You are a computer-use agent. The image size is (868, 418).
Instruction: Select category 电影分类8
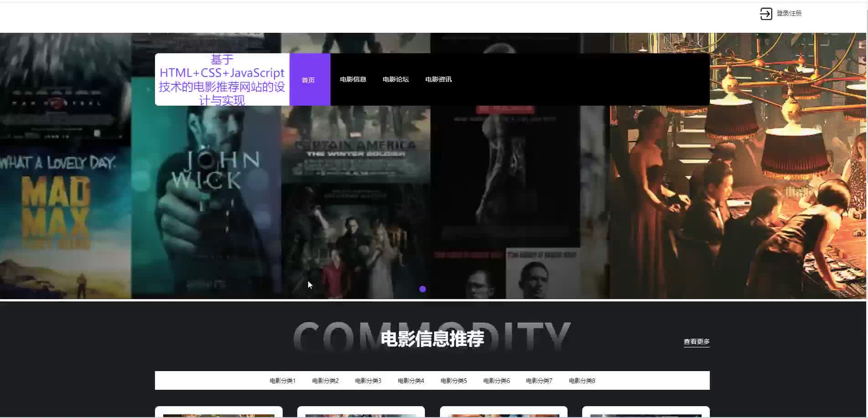point(582,381)
